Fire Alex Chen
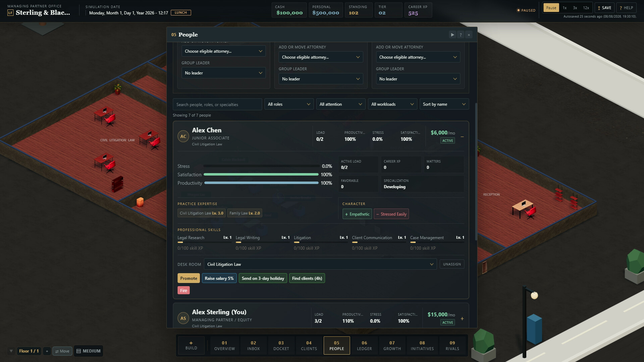 click(183, 290)
